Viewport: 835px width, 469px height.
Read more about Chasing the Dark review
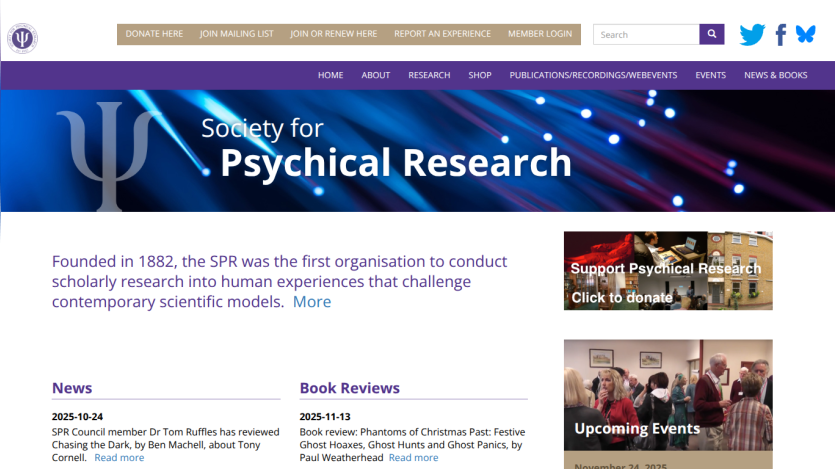[119, 457]
